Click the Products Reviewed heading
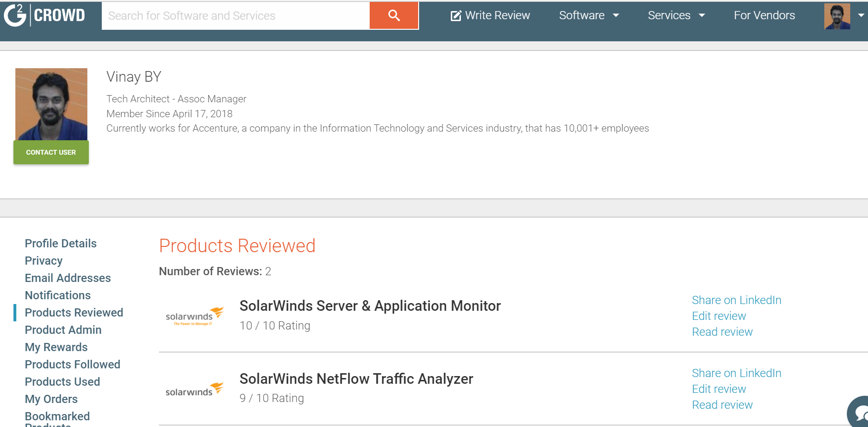Screen dimensions: 868x427 click(x=237, y=246)
